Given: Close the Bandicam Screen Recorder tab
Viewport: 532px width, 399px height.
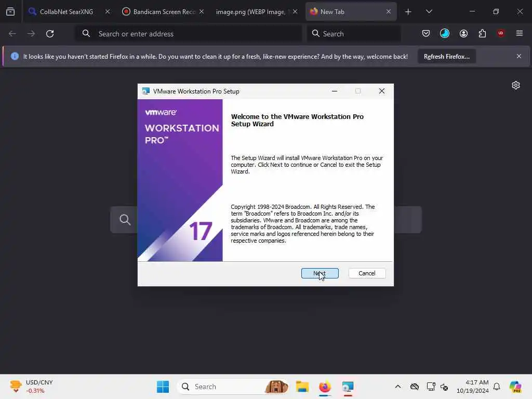Looking at the screenshot, I should point(202,11).
